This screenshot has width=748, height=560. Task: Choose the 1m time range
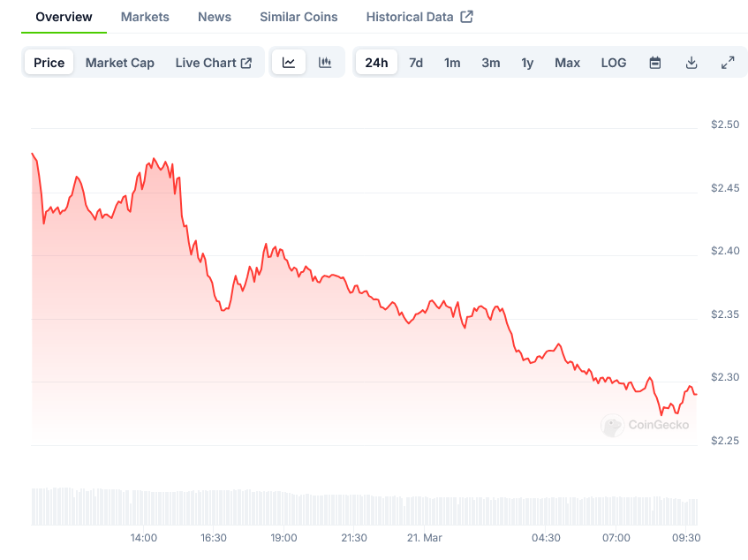coord(452,63)
